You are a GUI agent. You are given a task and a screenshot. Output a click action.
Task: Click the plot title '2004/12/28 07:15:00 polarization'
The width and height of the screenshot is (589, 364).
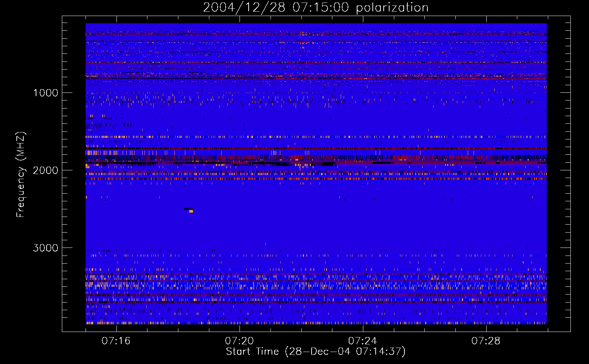[316, 7]
